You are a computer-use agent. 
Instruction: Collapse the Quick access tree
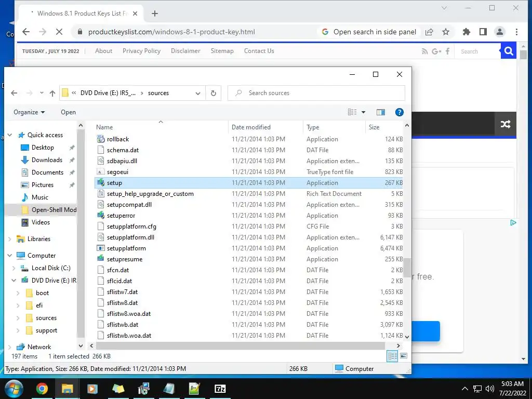(10, 135)
